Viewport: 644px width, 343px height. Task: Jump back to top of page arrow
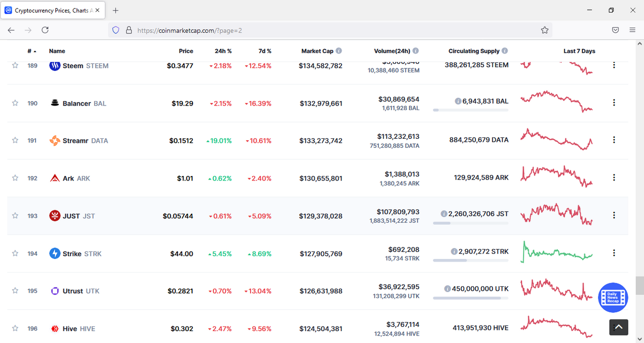(619, 327)
